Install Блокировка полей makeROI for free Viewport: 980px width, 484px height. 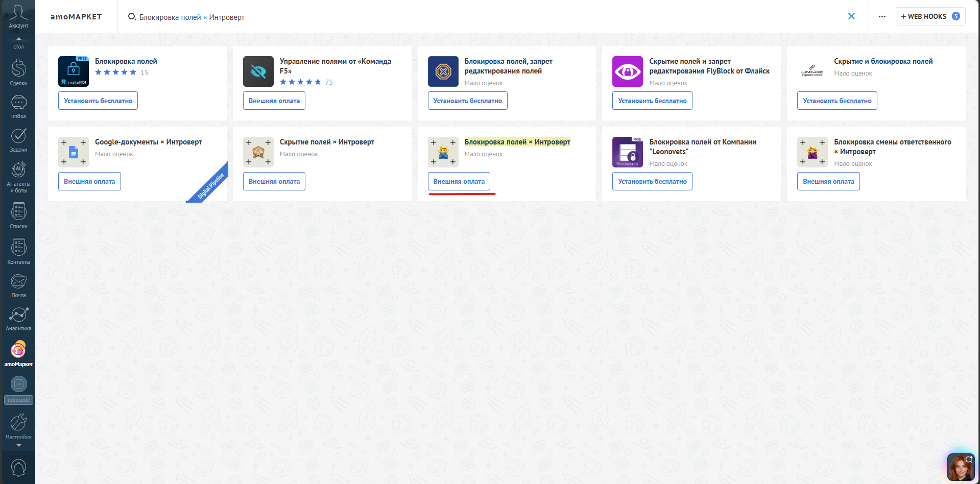coord(98,101)
